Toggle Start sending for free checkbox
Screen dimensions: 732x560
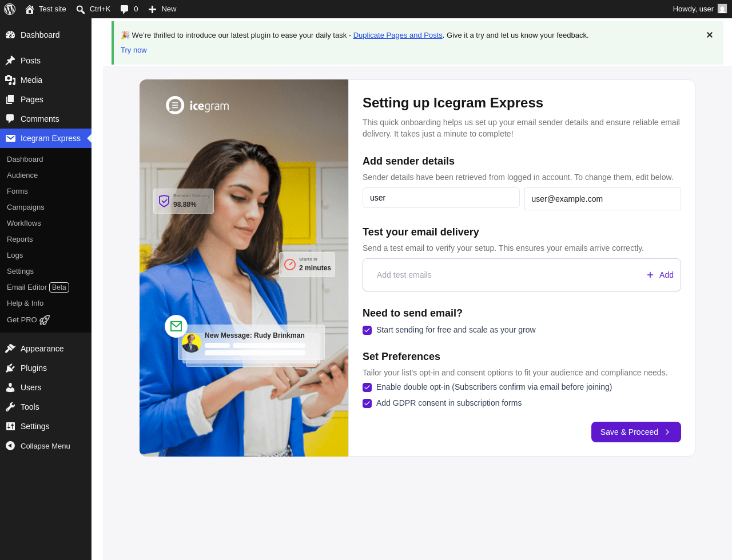pyautogui.click(x=367, y=330)
